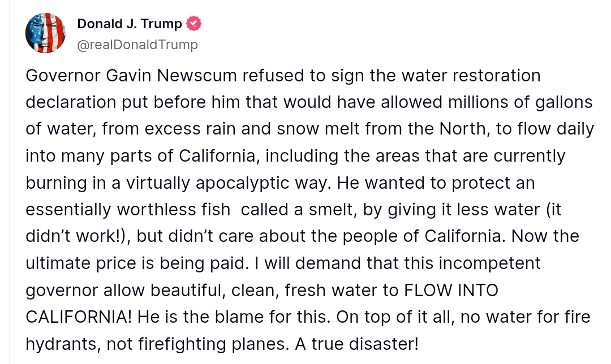Click the capitalized words "FLOW INTO"
Screen dimensions: 611x364
click(x=450, y=290)
